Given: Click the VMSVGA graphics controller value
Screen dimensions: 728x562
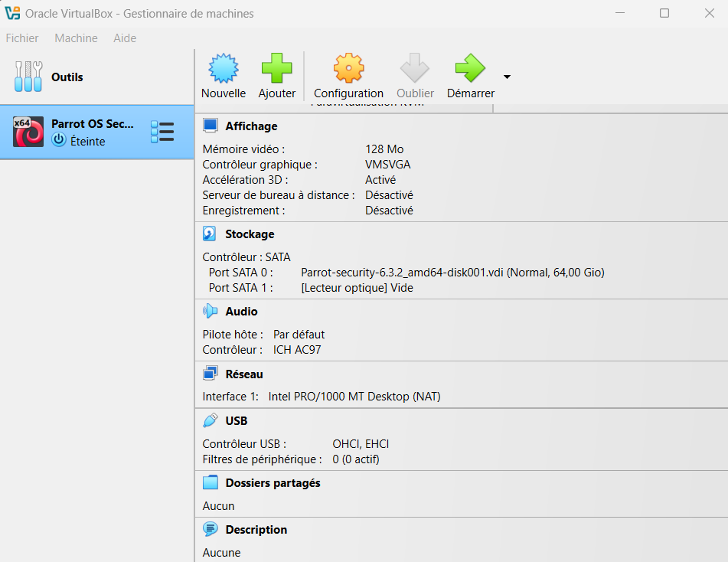Looking at the screenshot, I should pyautogui.click(x=387, y=165).
